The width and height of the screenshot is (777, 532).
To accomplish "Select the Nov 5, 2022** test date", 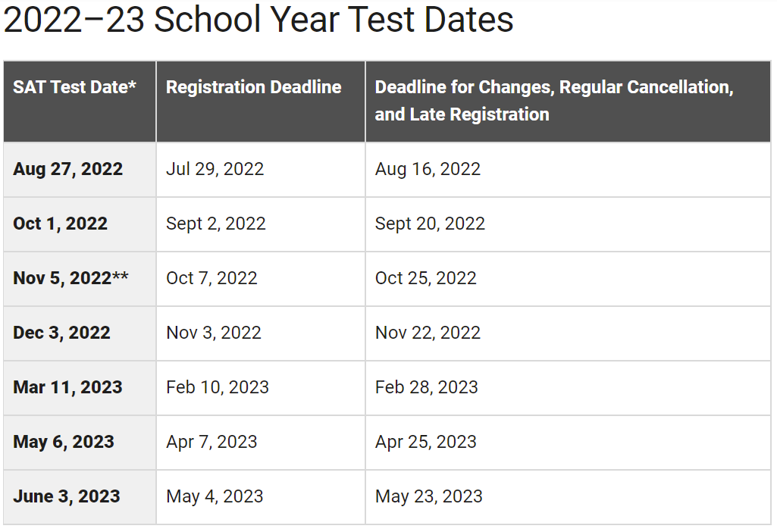I will 70,278.
